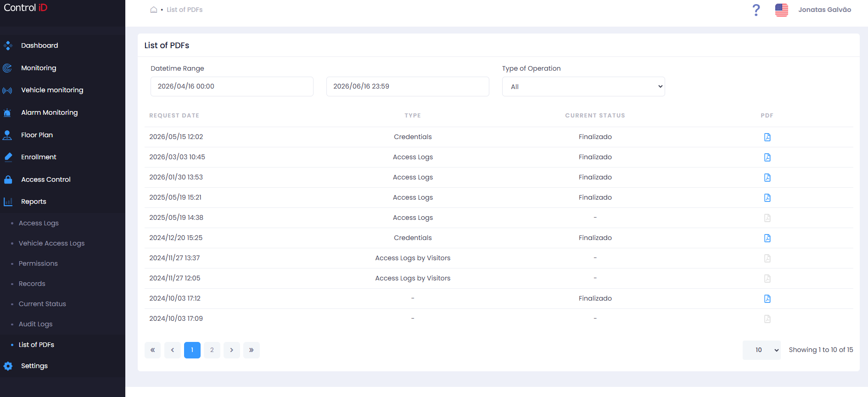Open Alarm Monitoring in sidebar
The width and height of the screenshot is (868, 397).
point(49,112)
